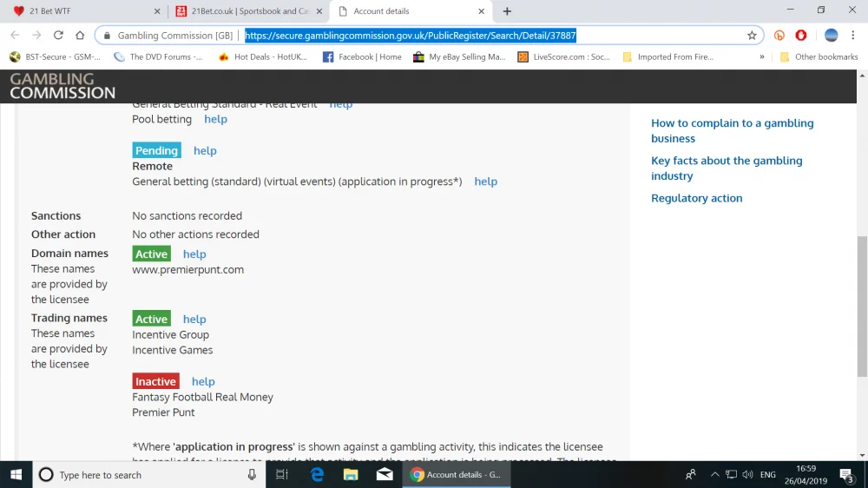Bookmark this page with the star
This screenshot has height=488, width=868.
[x=752, y=36]
